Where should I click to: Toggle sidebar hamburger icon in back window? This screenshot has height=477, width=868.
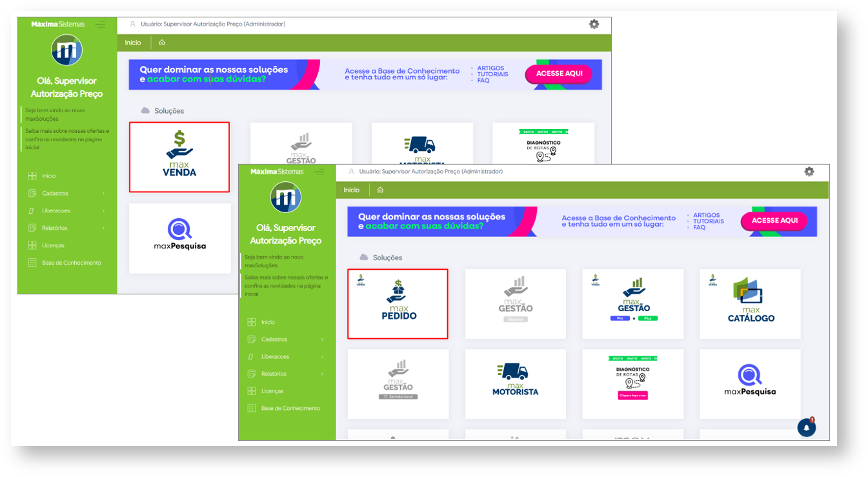tap(100, 25)
